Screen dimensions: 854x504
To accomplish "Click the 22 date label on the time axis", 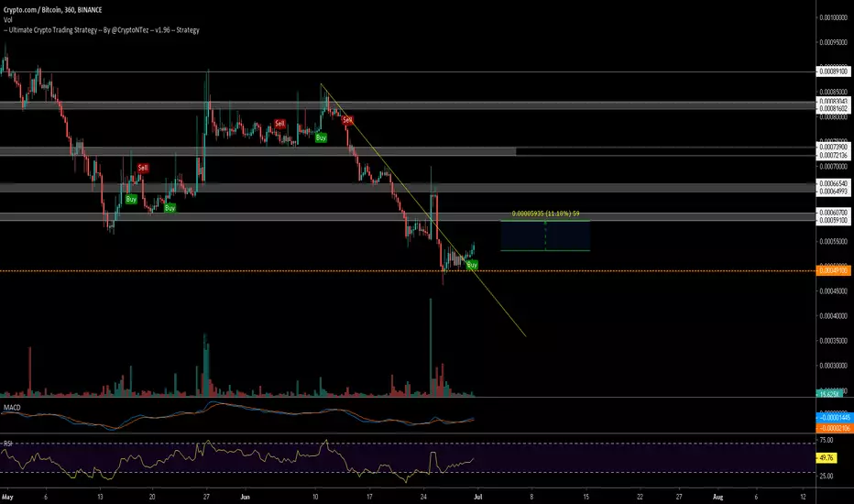I will tap(640, 497).
